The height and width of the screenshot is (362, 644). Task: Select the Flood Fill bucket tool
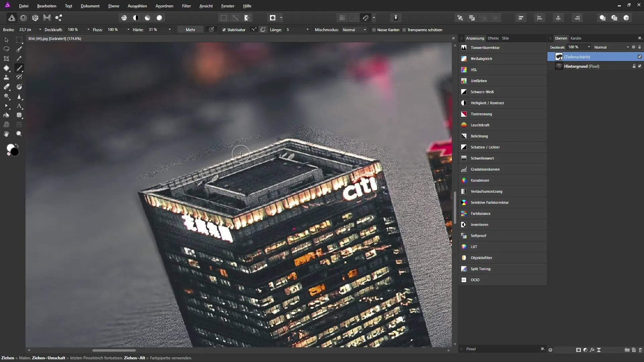(6, 115)
